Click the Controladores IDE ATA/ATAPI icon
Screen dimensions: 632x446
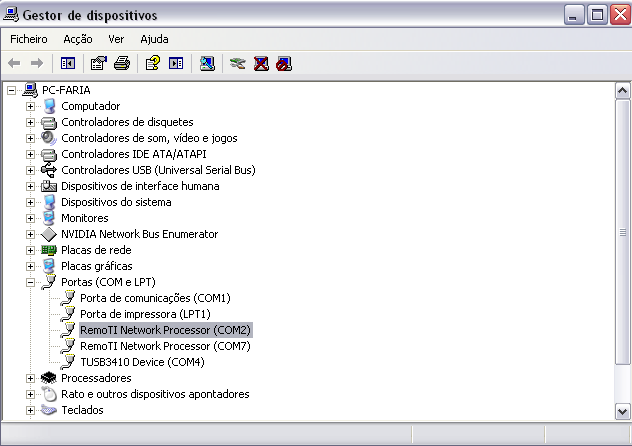coord(49,154)
